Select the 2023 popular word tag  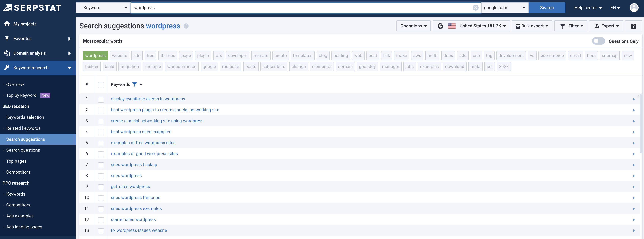coord(503,67)
